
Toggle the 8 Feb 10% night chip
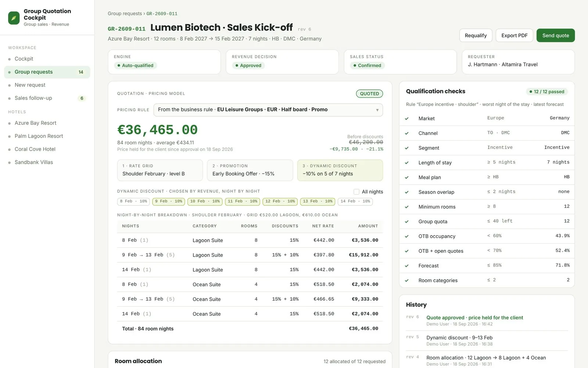133,201
